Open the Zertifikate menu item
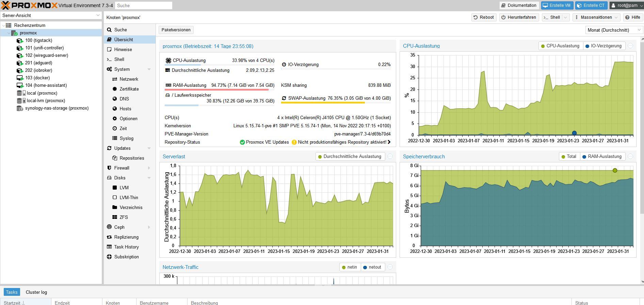The height and width of the screenshot is (305, 644). [130, 89]
